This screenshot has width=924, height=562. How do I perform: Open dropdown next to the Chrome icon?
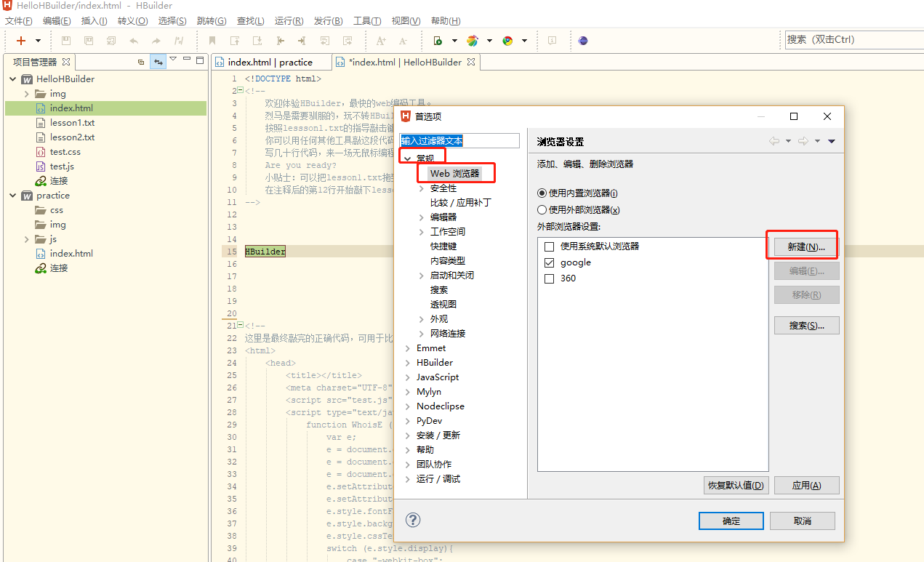(524, 41)
